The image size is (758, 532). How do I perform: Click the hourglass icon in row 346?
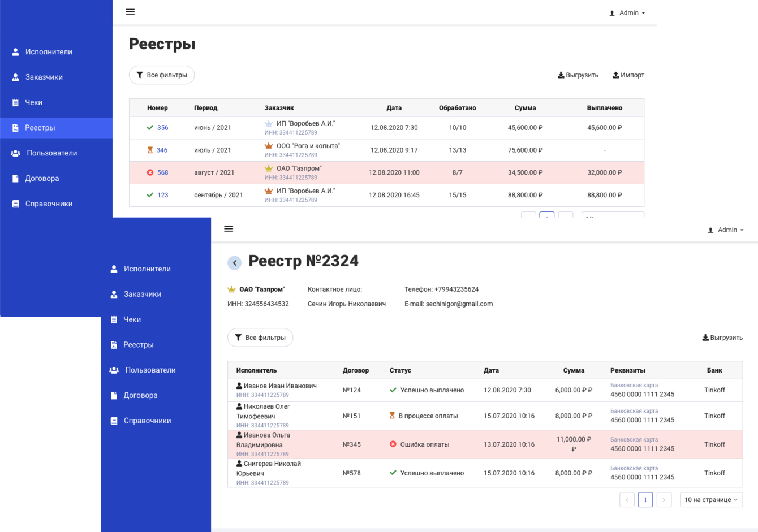(150, 150)
